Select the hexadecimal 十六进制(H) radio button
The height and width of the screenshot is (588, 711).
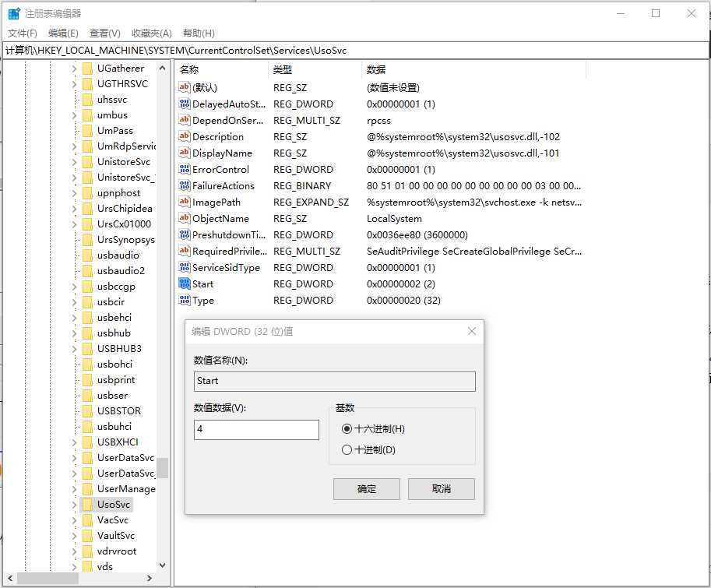[347, 429]
